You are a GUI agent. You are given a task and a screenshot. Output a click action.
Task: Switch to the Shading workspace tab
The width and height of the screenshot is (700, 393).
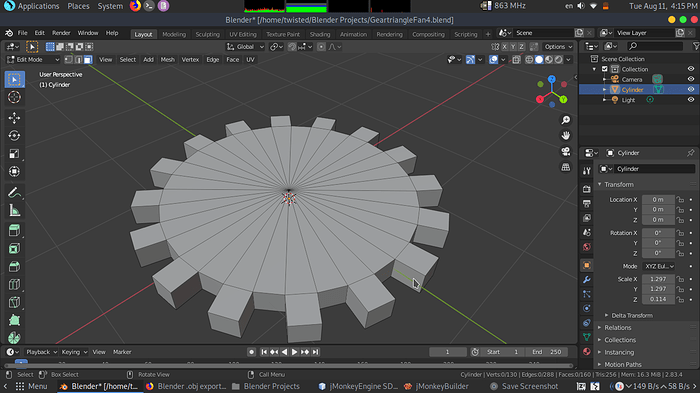pyautogui.click(x=320, y=34)
